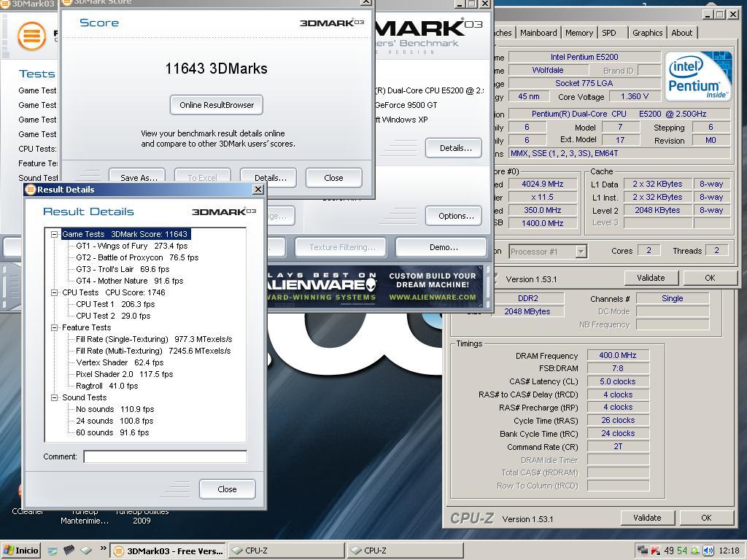This screenshot has width=747, height=560.
Task: Select CPU Test 1 206.3 fps row
Action: click(116, 304)
